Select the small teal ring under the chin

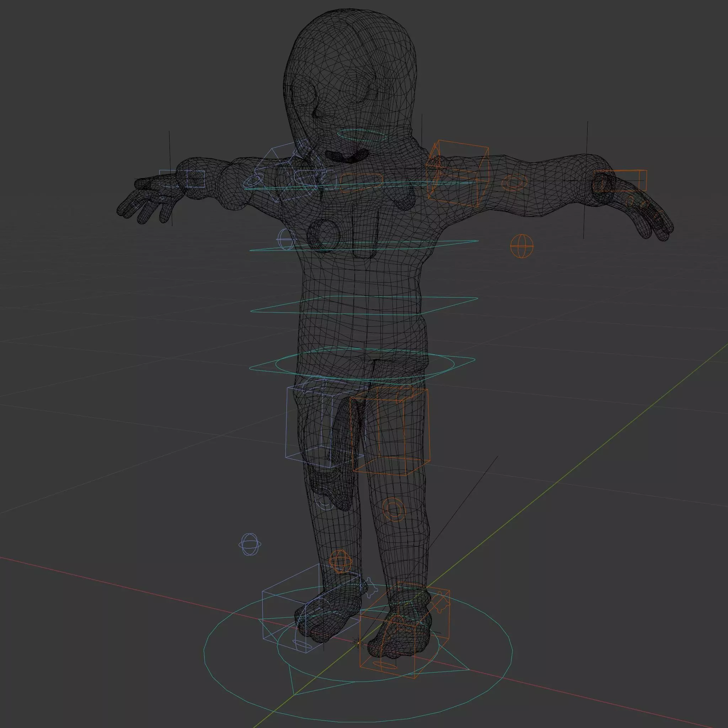point(362,135)
